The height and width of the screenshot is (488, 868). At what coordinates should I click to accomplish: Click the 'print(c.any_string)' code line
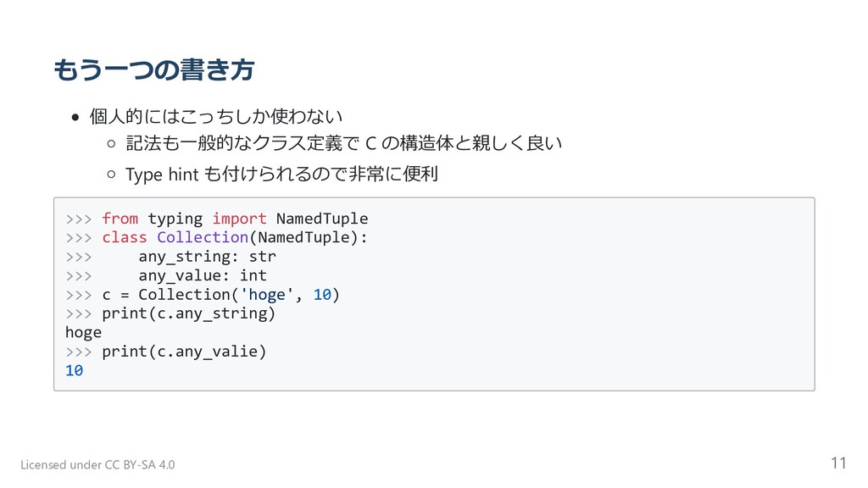[x=188, y=313]
